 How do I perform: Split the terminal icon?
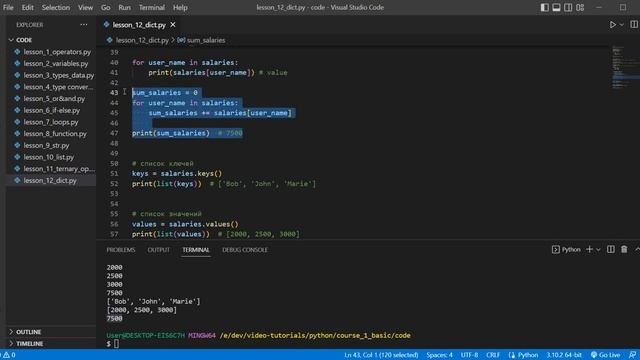(611, 249)
